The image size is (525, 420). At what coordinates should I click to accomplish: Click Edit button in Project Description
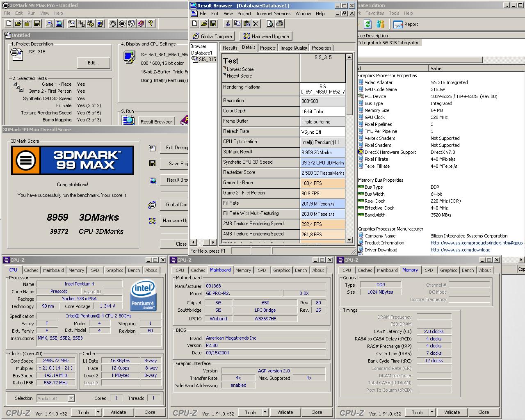(94, 63)
